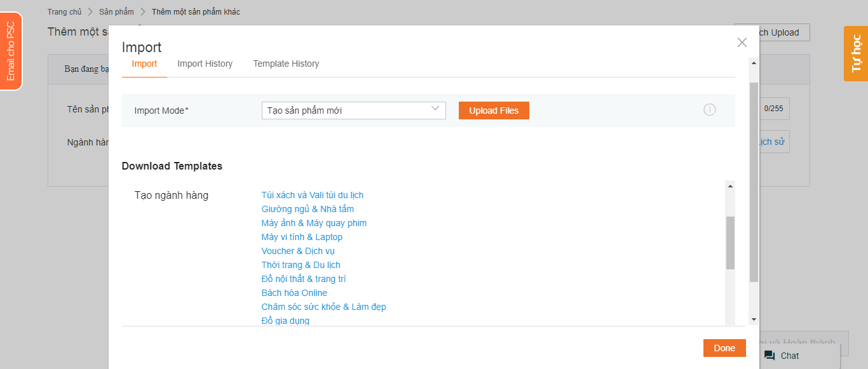This screenshot has width=868, height=369.
Task: Select the Import tab
Action: (144, 64)
